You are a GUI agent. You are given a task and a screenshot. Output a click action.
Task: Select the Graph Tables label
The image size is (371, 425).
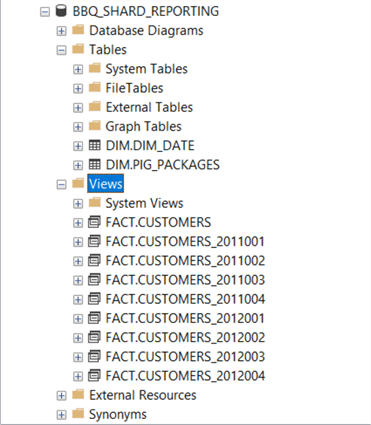(x=143, y=127)
